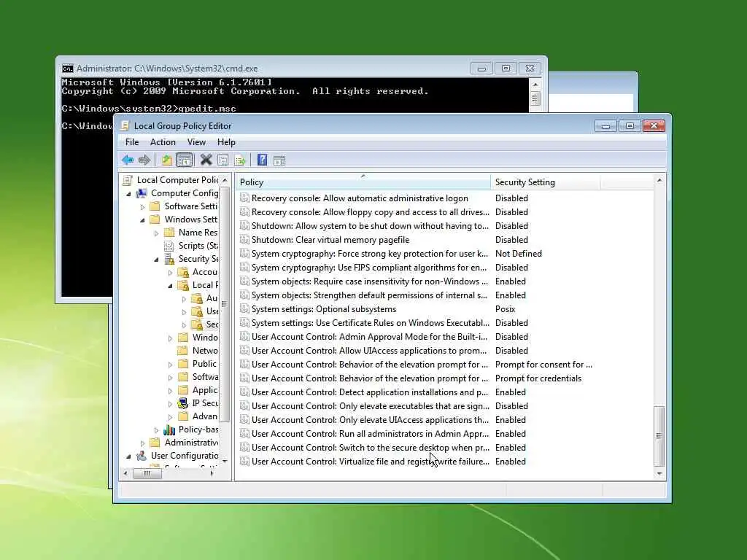The width and height of the screenshot is (747, 560).
Task: Click the IP Security shield icon in tree
Action: [x=183, y=403]
